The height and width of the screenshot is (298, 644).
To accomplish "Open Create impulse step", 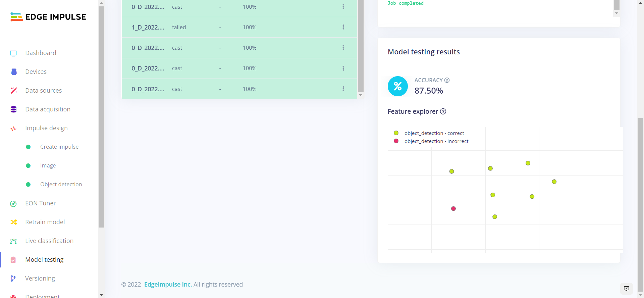I will 59,147.
